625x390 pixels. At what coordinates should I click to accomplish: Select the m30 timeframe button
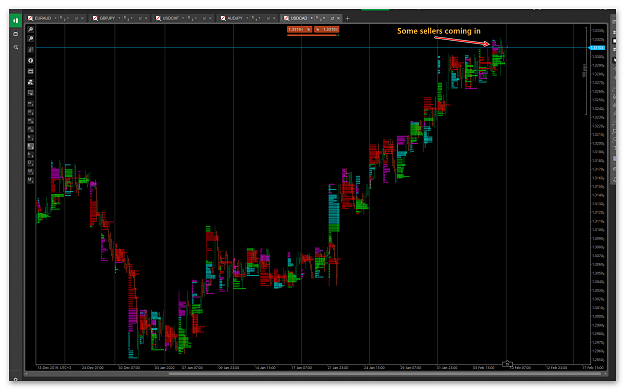[30, 129]
